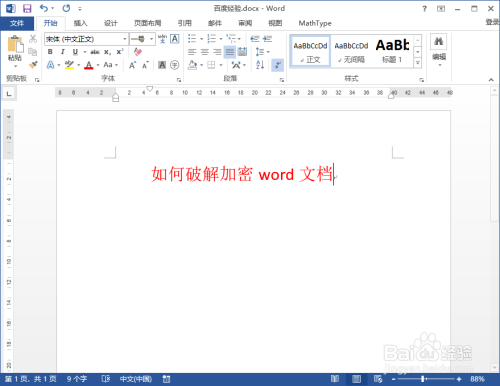500x386 pixels.
Task: Apply the 正文 style
Action: (310, 52)
